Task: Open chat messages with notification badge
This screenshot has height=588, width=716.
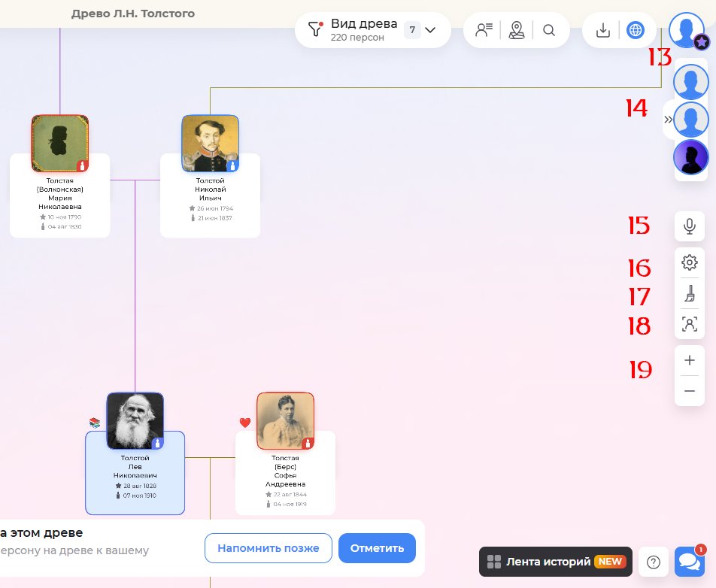Action: (x=688, y=562)
